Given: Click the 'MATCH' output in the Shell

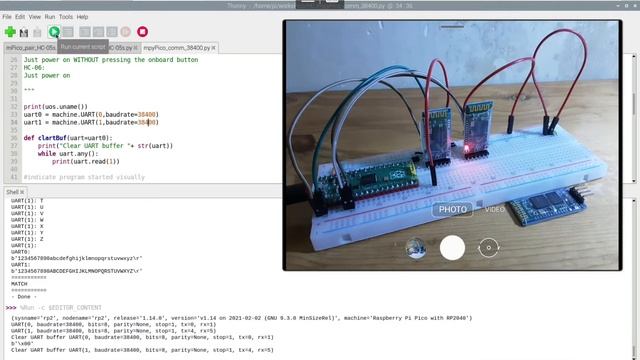Looking at the screenshot, I should [x=19, y=284].
